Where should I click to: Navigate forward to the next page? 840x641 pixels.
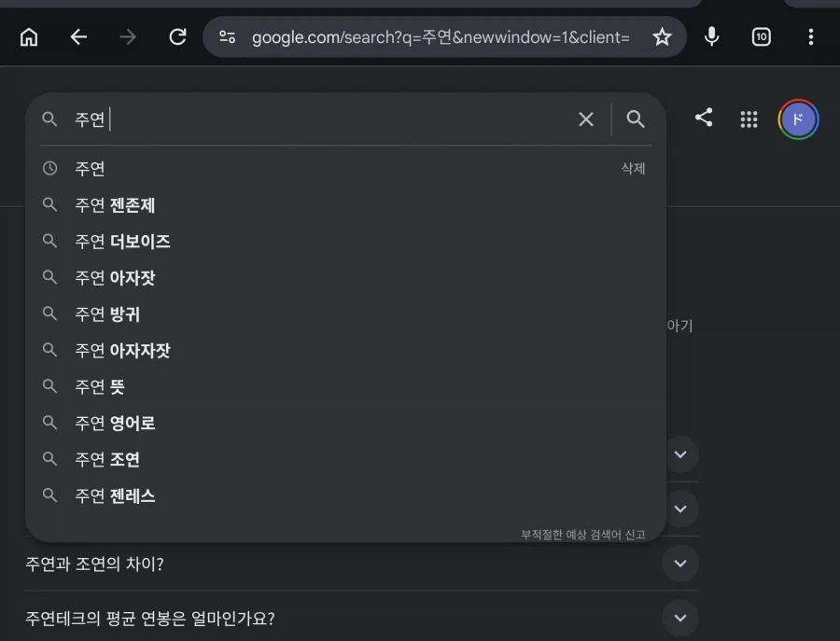[x=128, y=37]
